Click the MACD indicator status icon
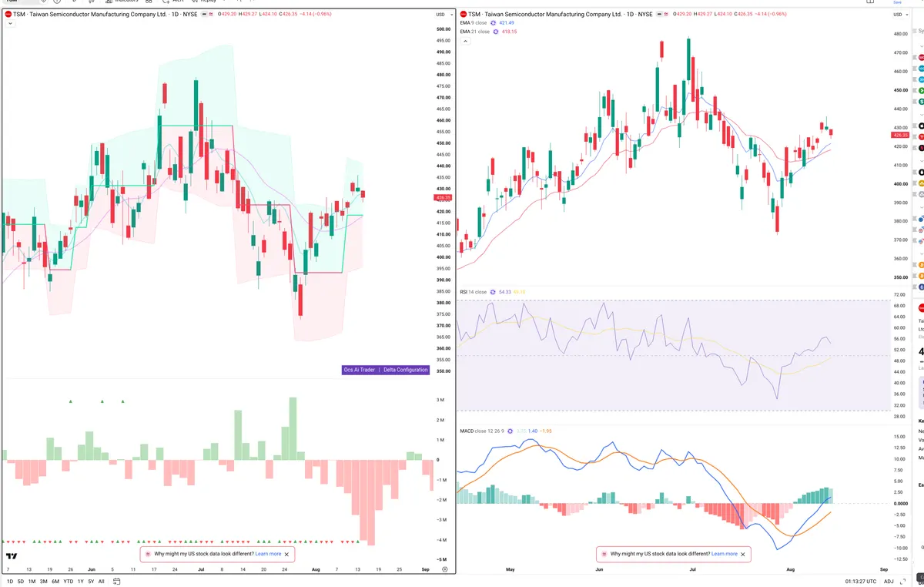The image size is (924, 587). click(x=510, y=431)
